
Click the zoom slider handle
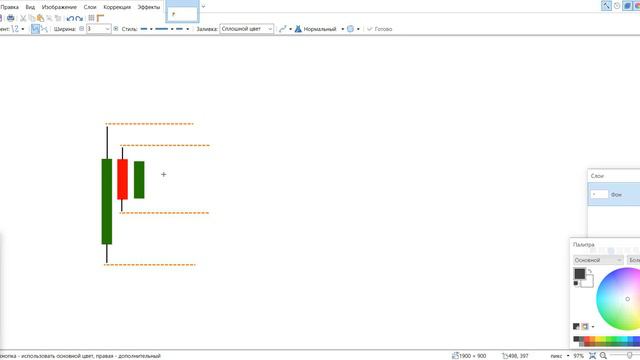pos(629,356)
